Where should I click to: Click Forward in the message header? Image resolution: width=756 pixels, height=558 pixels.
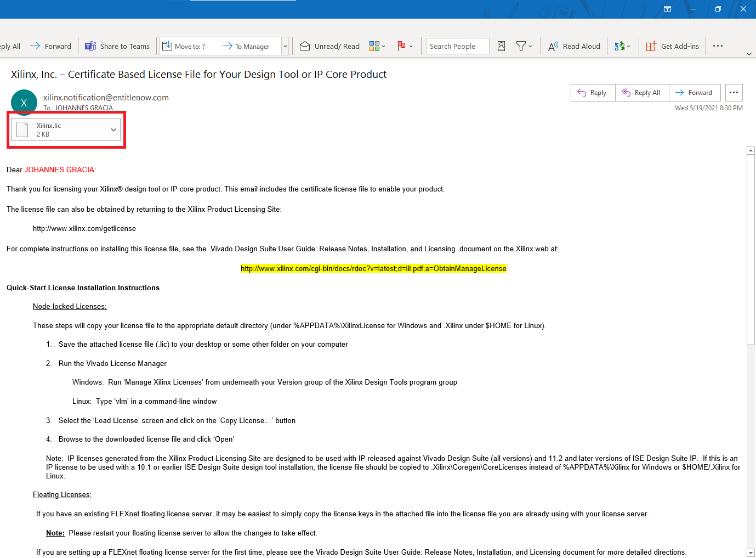(x=695, y=93)
